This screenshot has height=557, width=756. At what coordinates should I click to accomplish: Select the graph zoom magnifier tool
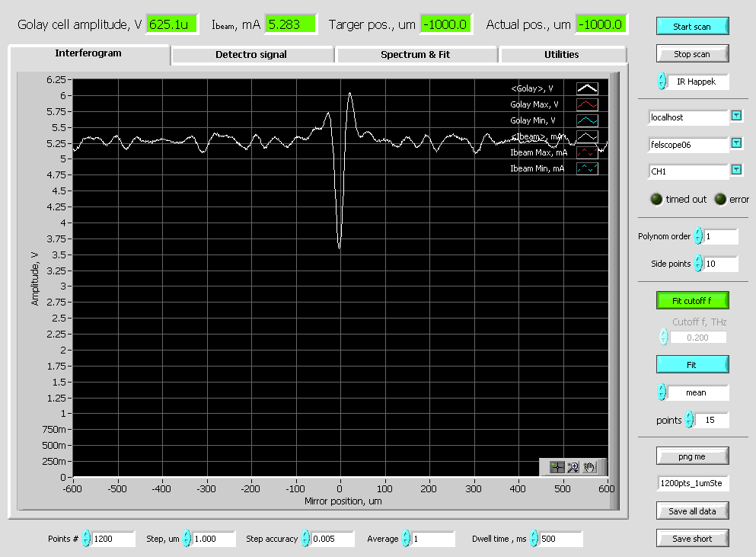point(573,467)
